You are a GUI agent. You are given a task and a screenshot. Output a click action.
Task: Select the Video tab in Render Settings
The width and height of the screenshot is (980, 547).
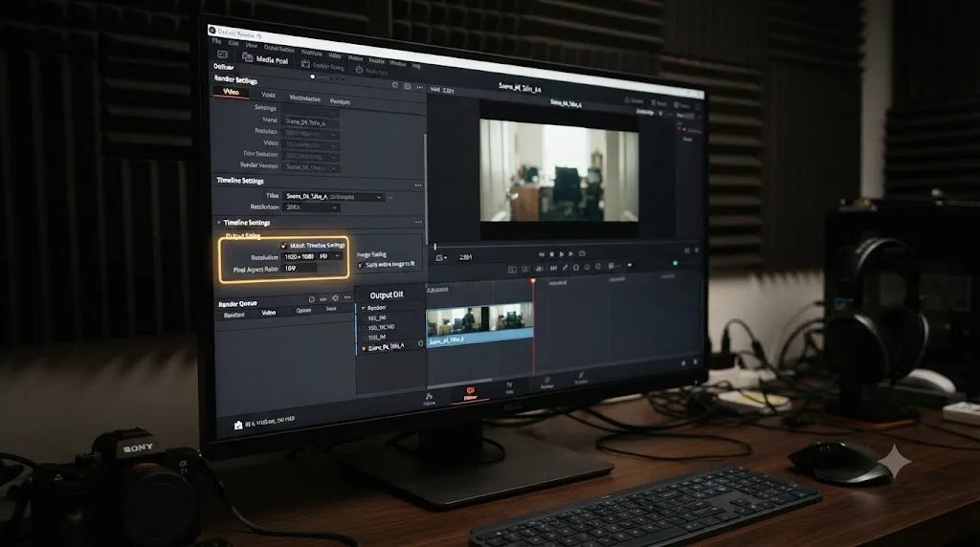(x=232, y=92)
